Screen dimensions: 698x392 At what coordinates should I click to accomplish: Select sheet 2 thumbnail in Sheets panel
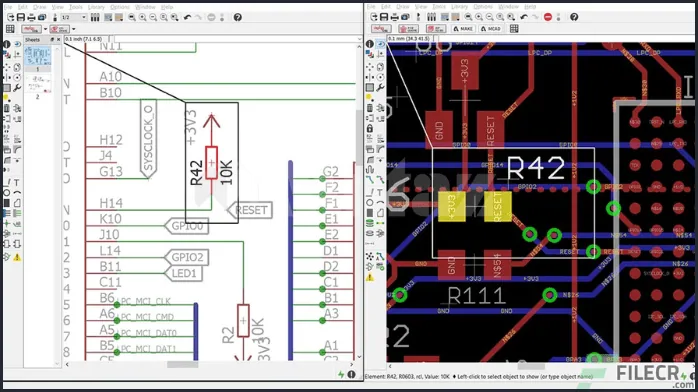[x=37, y=83]
